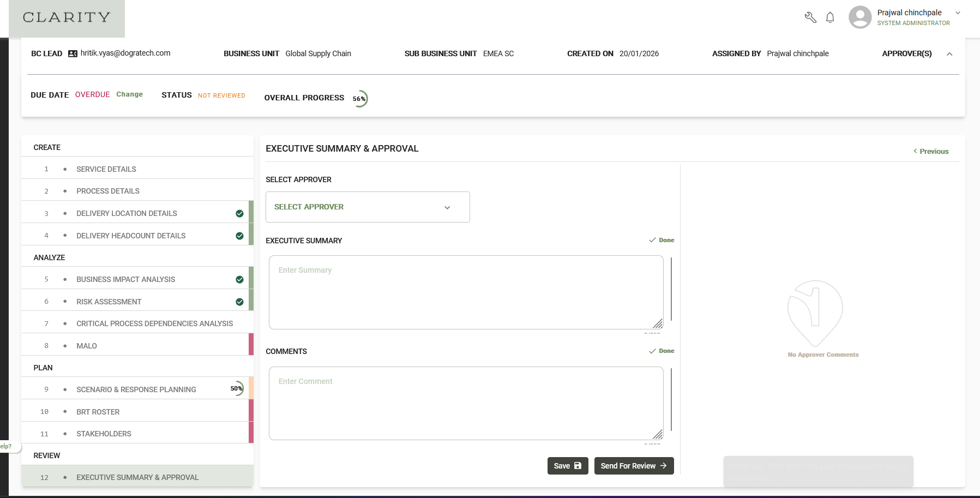Collapse the Approver(s) header panel chevron
The image size is (980, 498).
949,54
